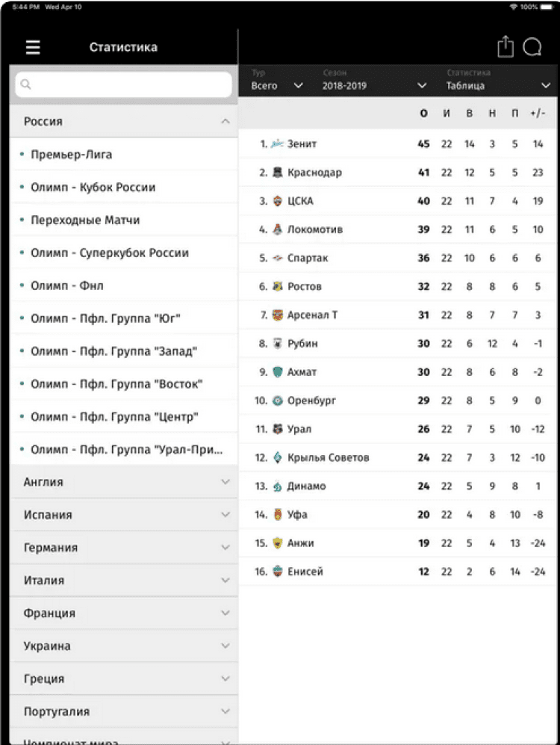Expand the Англия section
Image resolution: width=560 pixels, height=745 pixels.
click(225, 482)
